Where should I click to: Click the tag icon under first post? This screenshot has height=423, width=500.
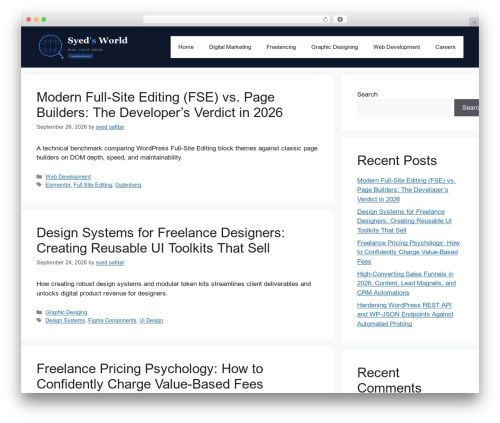39,185
